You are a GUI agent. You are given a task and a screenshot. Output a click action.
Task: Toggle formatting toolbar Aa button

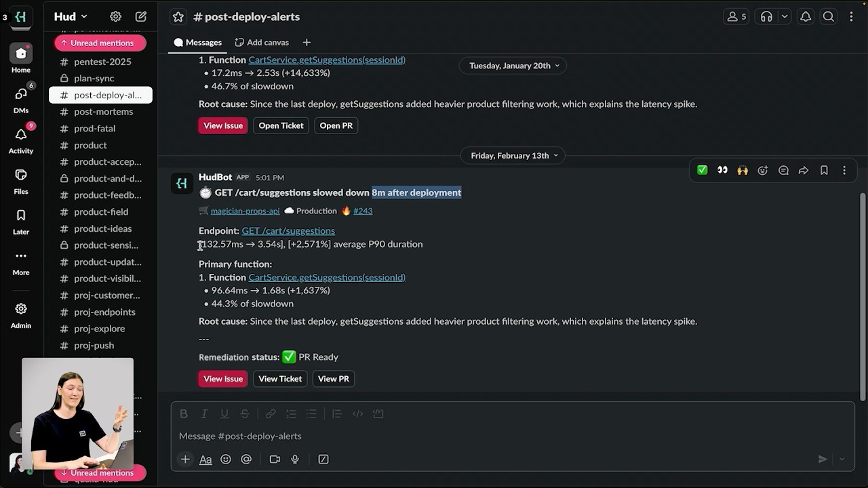pyautogui.click(x=205, y=459)
